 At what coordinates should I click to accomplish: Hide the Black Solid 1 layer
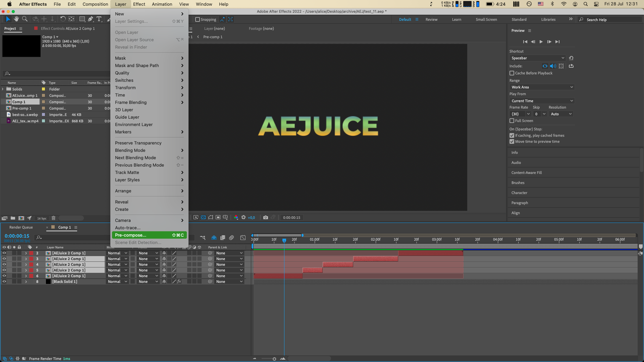tap(4, 282)
